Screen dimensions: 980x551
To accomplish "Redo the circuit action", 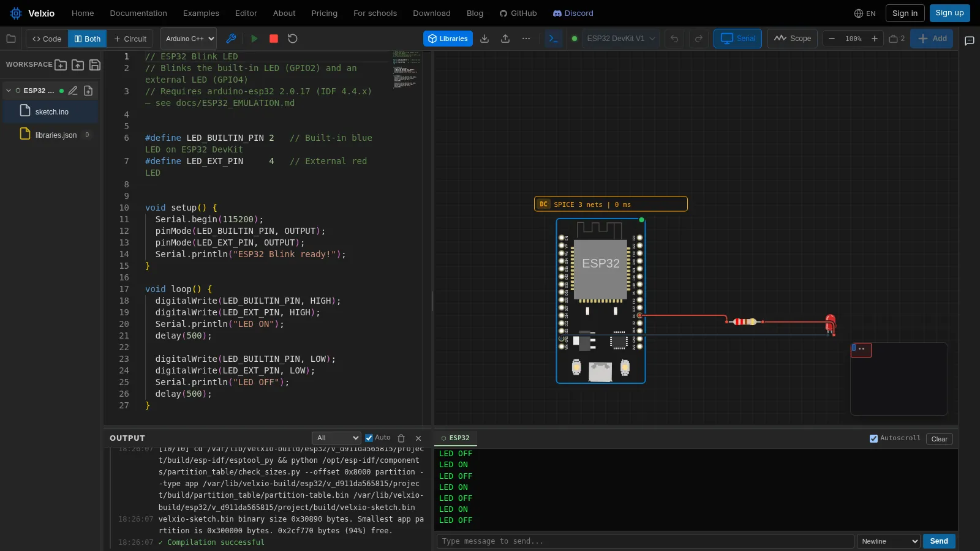I will pyautogui.click(x=699, y=39).
